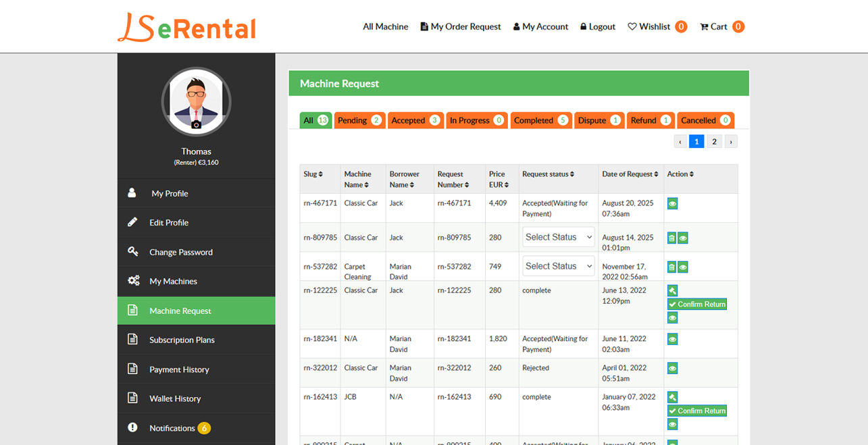Click the eye icon for request rn-182341

pos(672,340)
